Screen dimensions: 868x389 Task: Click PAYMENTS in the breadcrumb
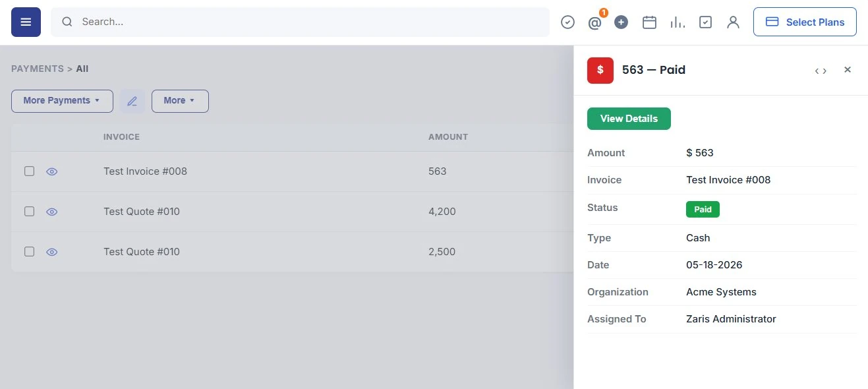pyautogui.click(x=38, y=69)
